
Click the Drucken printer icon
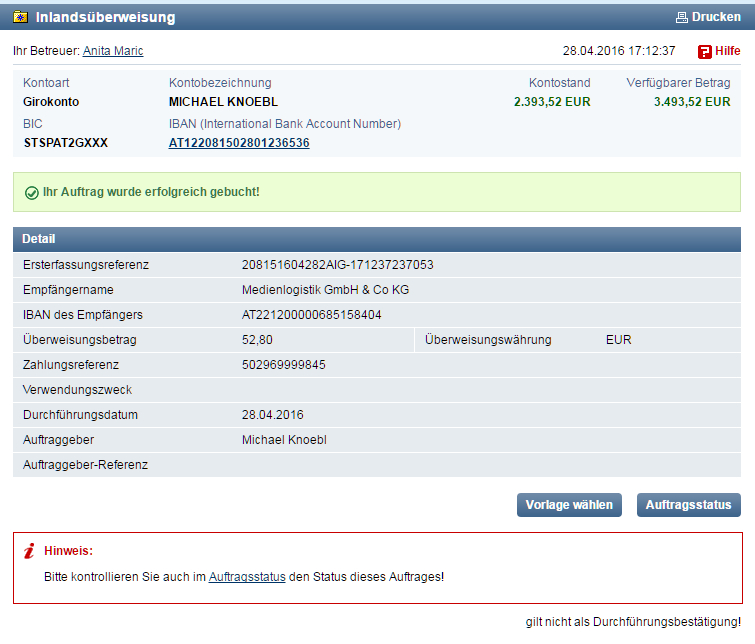[681, 18]
